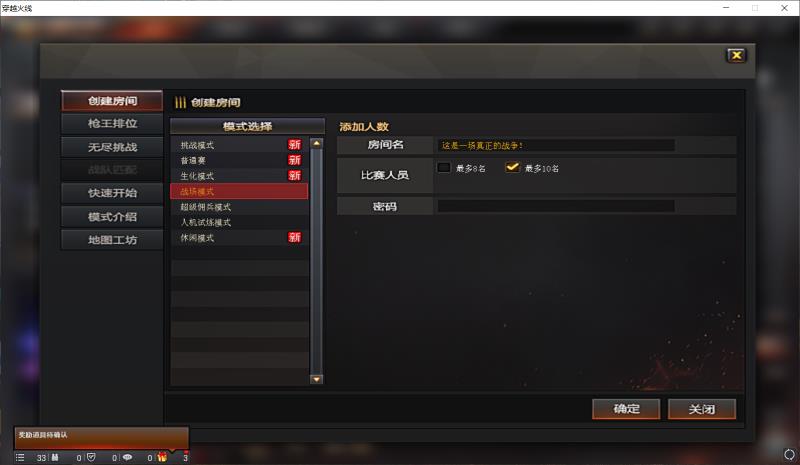This screenshot has width=800, height=465.
Task: Focus the 密码 password input field
Action: click(x=556, y=206)
